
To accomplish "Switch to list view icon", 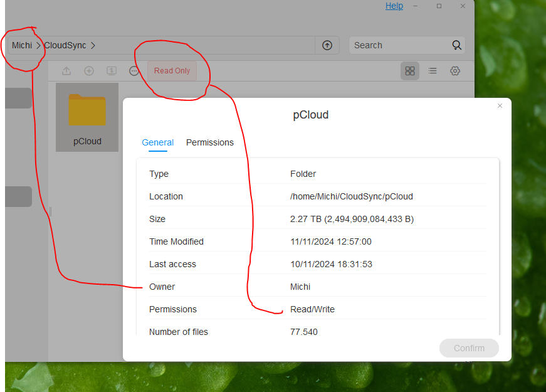I will pyautogui.click(x=433, y=71).
